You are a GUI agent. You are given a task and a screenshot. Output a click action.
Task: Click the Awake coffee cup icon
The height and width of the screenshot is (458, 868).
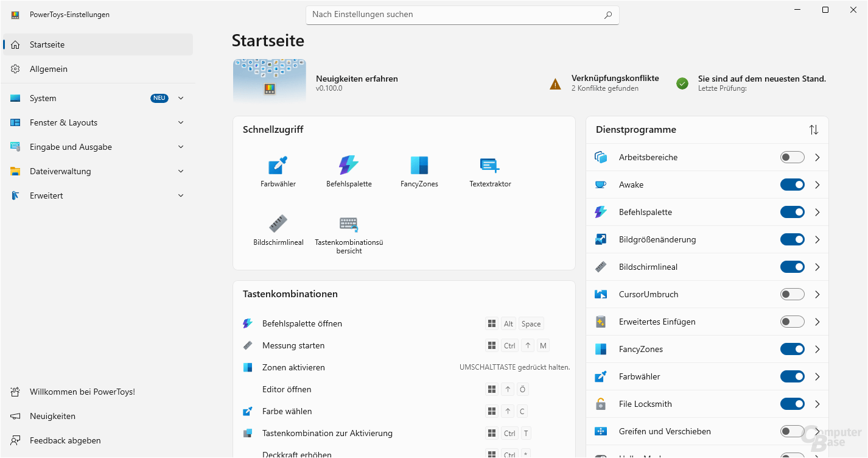[601, 185]
